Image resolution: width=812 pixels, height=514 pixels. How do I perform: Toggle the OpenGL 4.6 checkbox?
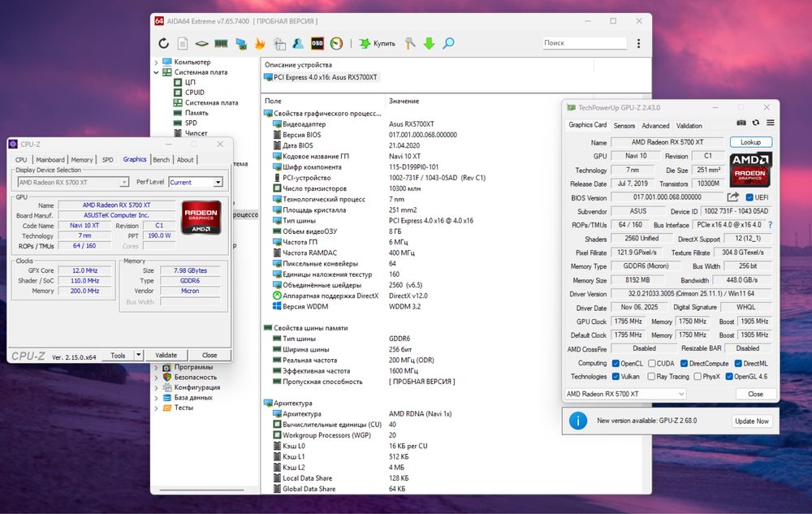[729, 376]
